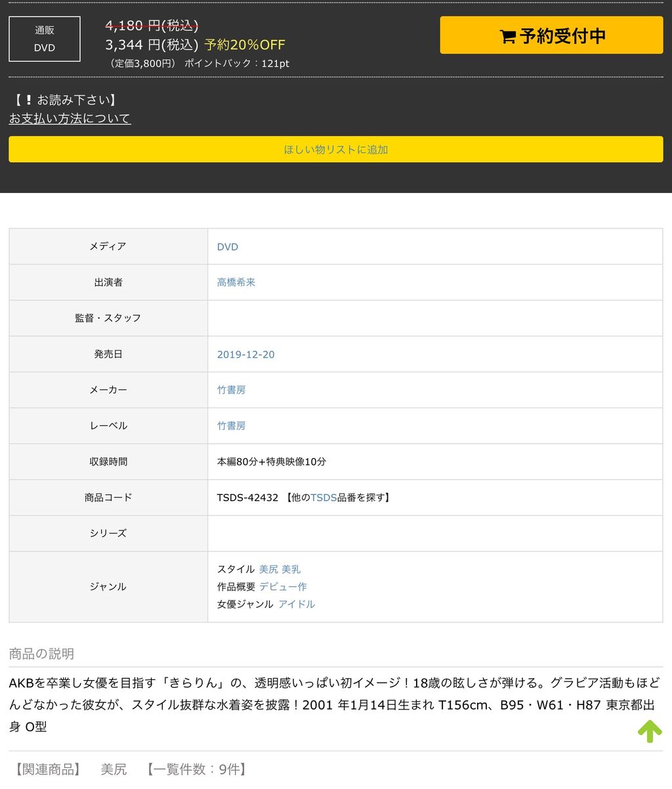The width and height of the screenshot is (672, 789).
Task: Open the 竹書房 maker link in メーカー row
Action: pyautogui.click(x=232, y=390)
